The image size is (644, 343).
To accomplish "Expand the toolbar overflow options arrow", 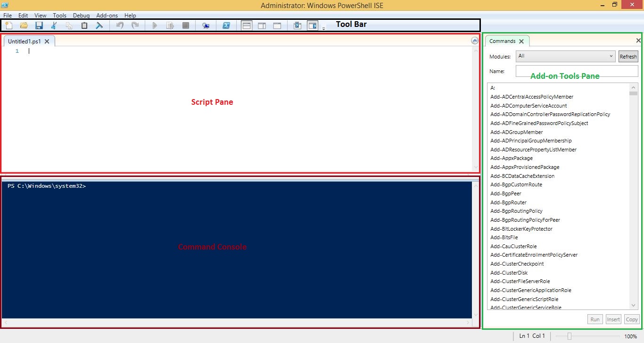I will 323,28.
